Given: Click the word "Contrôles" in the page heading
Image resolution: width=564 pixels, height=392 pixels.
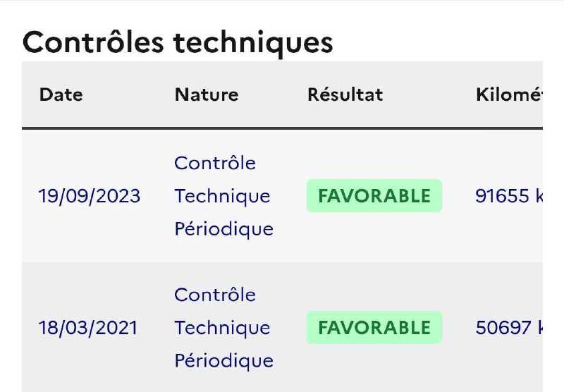Looking at the screenshot, I should [x=93, y=42].
